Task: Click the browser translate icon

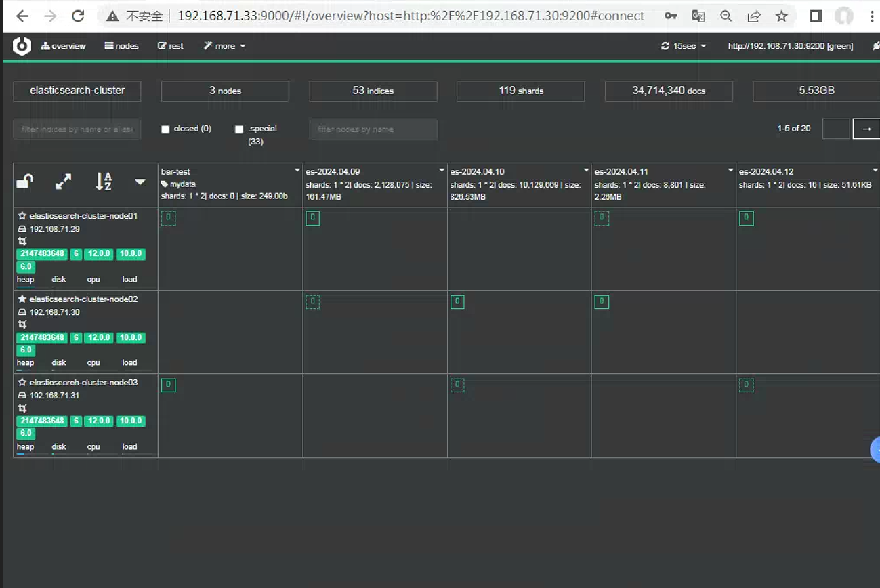Action: tap(698, 16)
